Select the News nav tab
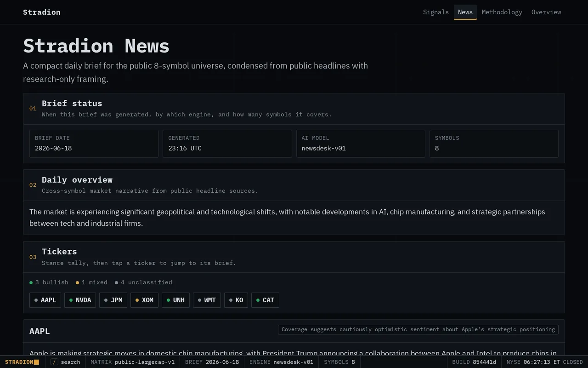Screen dimensions: 588x368 (465, 12)
